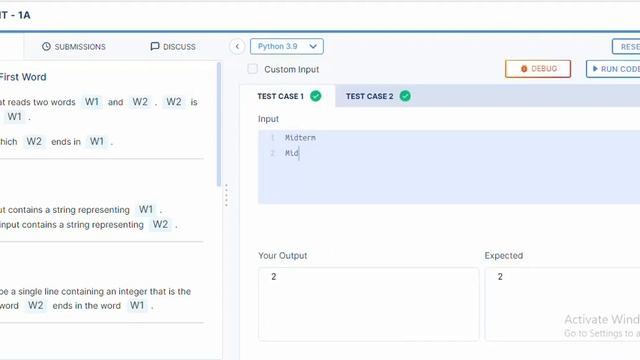Open the Submissions tab

[x=74, y=47]
